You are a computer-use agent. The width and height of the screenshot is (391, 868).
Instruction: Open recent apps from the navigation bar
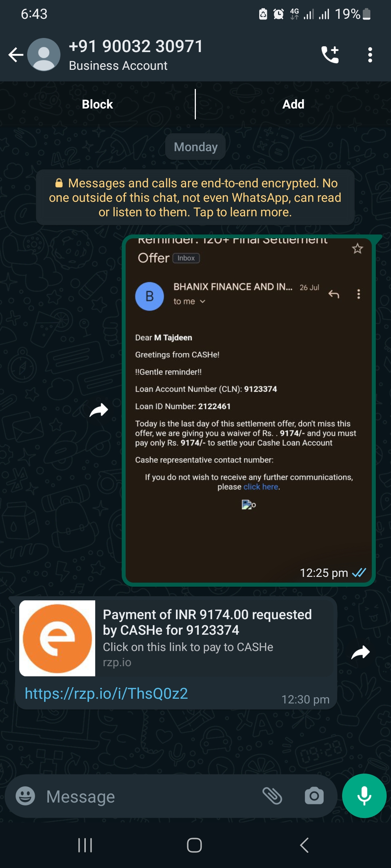85,845
